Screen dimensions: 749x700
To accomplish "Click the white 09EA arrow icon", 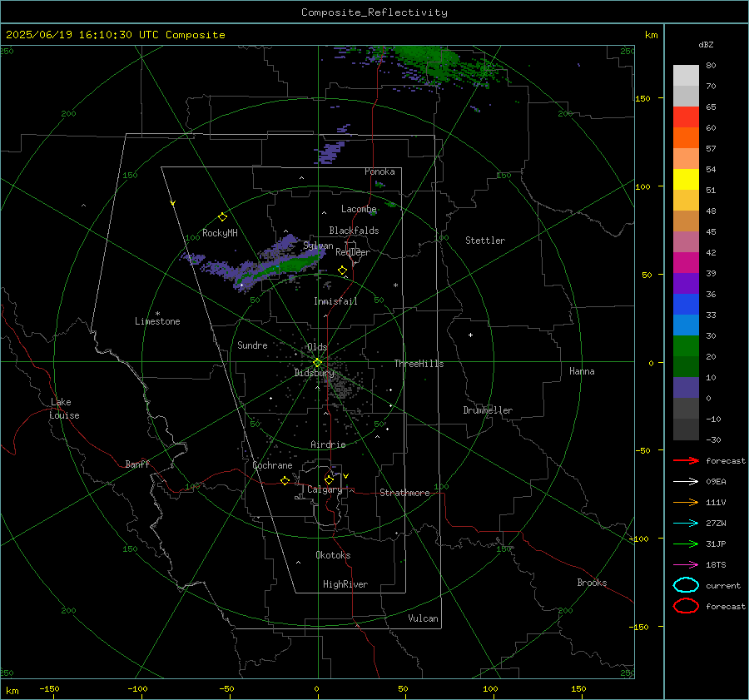I will 686,482.
